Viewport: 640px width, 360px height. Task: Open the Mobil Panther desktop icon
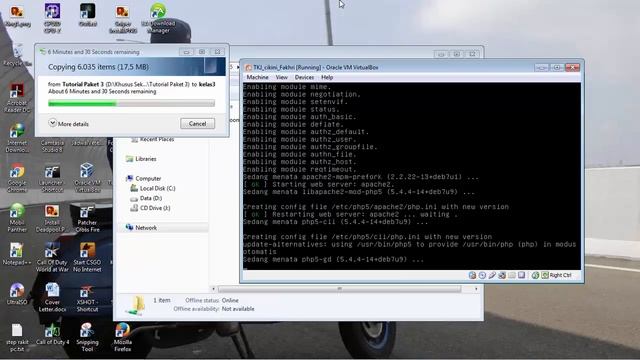coord(17,218)
